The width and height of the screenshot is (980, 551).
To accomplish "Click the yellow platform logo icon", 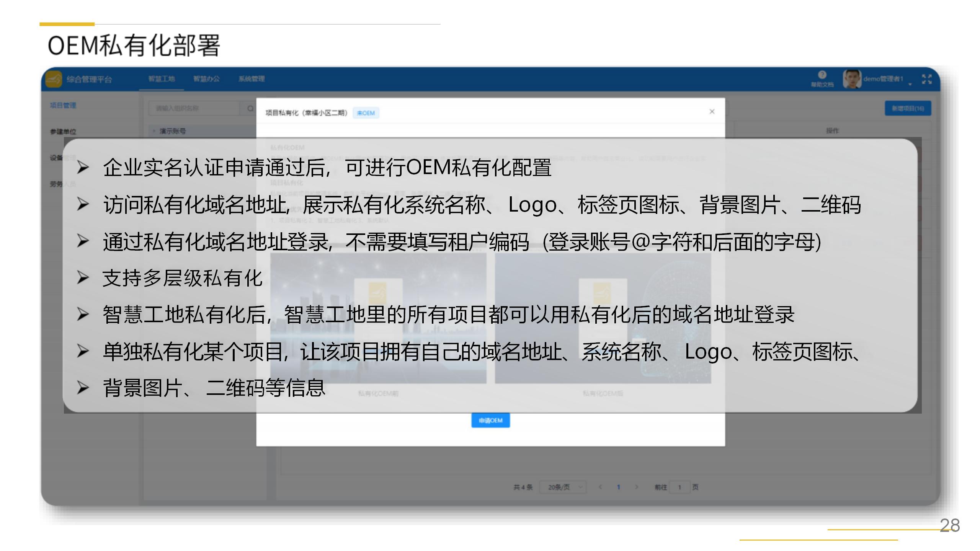I will 54,79.
